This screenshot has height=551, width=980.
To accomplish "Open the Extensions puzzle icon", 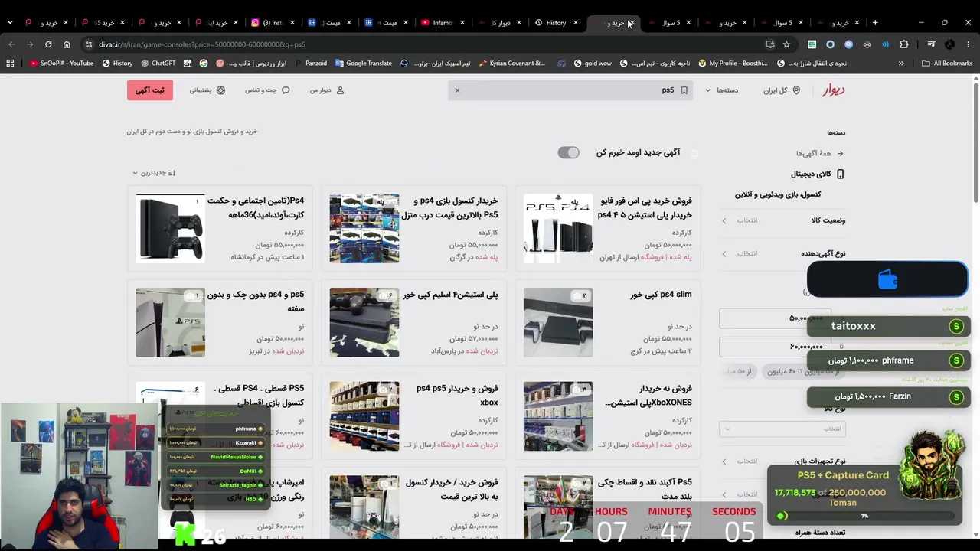I will [904, 44].
